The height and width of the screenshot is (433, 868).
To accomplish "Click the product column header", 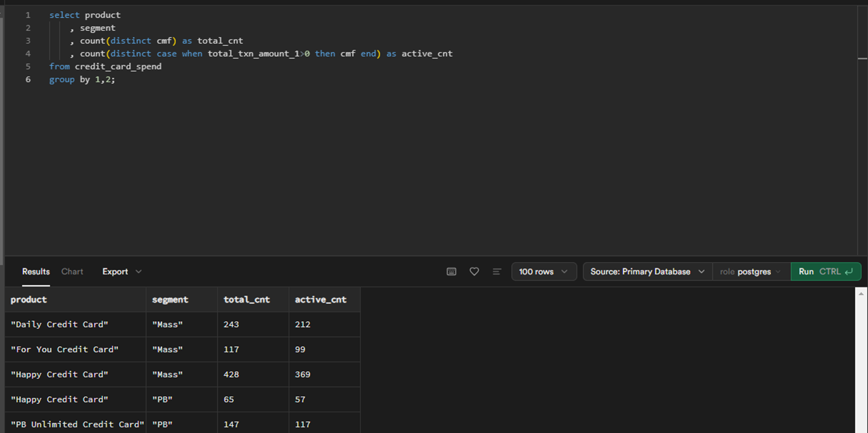I will [x=75, y=299].
